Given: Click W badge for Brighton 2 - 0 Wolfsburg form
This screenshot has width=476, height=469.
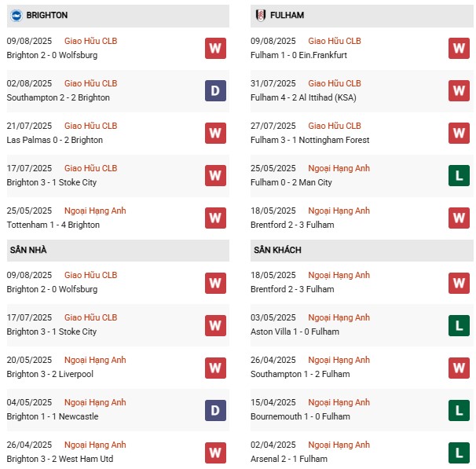Looking at the screenshot, I should coord(215,49).
